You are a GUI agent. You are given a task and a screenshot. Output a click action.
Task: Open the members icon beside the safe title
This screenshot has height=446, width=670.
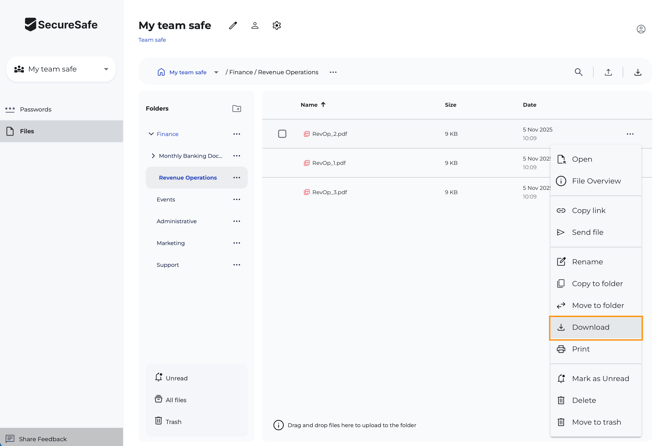255,26
